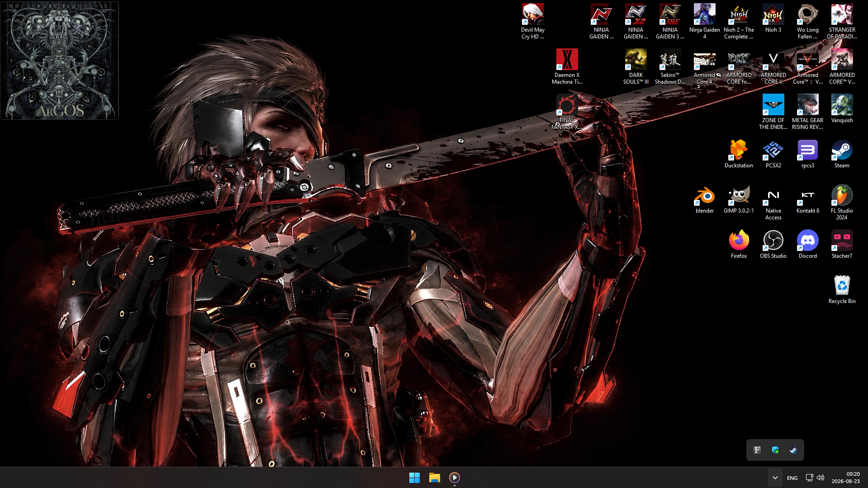The height and width of the screenshot is (488, 868).
Task: Collapse the hidden icons tray chevron
Action: pyautogui.click(x=775, y=478)
